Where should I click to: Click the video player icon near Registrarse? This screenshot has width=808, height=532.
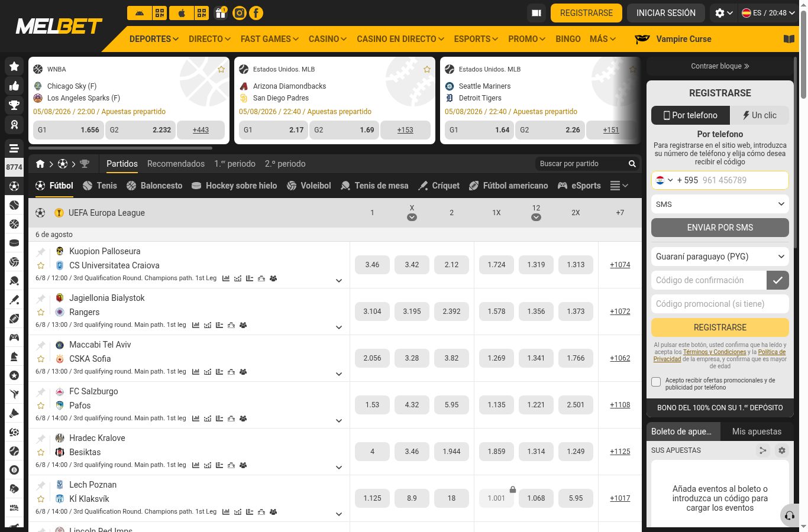point(536,13)
